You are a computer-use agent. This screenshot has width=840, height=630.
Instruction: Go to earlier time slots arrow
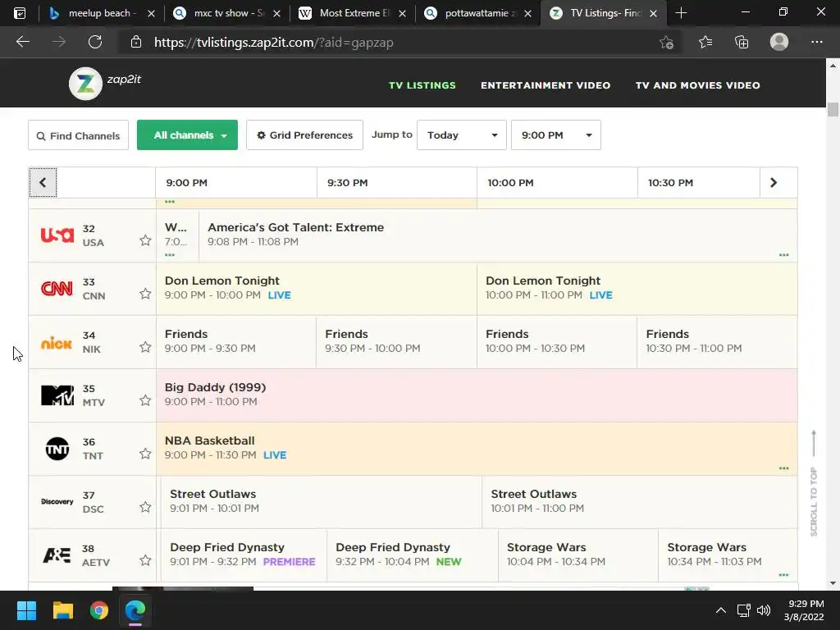pos(43,183)
